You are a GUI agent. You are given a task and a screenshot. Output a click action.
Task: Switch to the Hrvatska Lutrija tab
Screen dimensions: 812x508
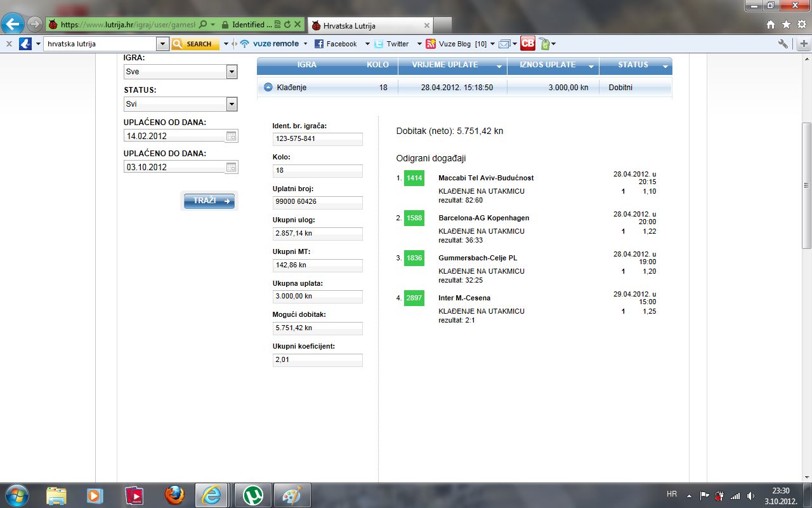(x=370, y=25)
